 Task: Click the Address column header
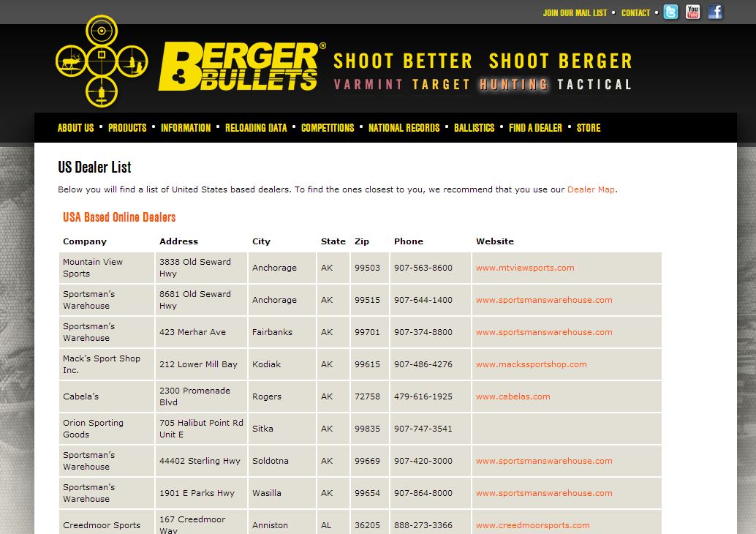pos(179,241)
